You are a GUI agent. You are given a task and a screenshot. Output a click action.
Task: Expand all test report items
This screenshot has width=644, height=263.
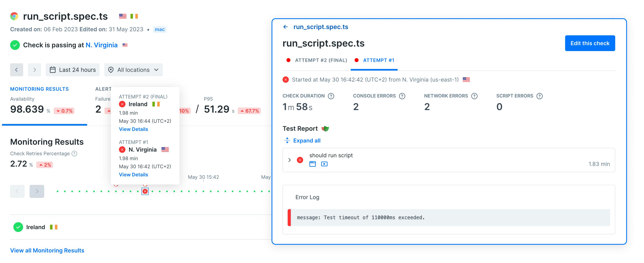306,140
